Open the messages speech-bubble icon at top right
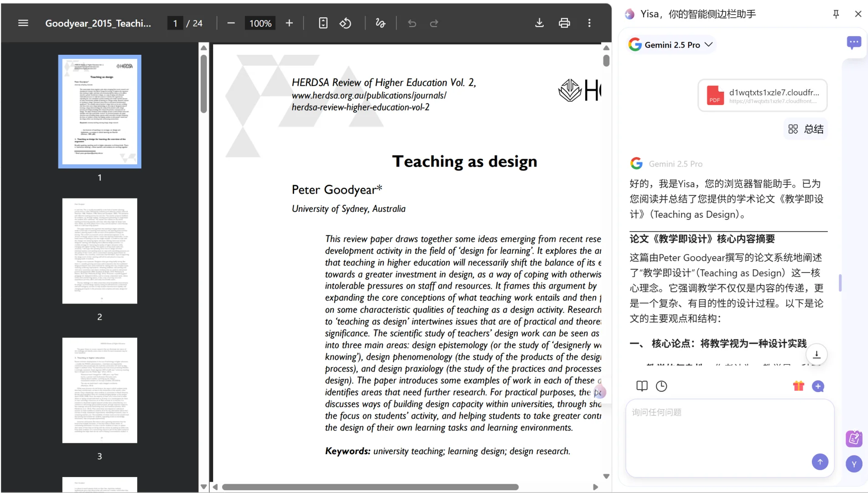The height and width of the screenshot is (493, 868). tap(854, 42)
